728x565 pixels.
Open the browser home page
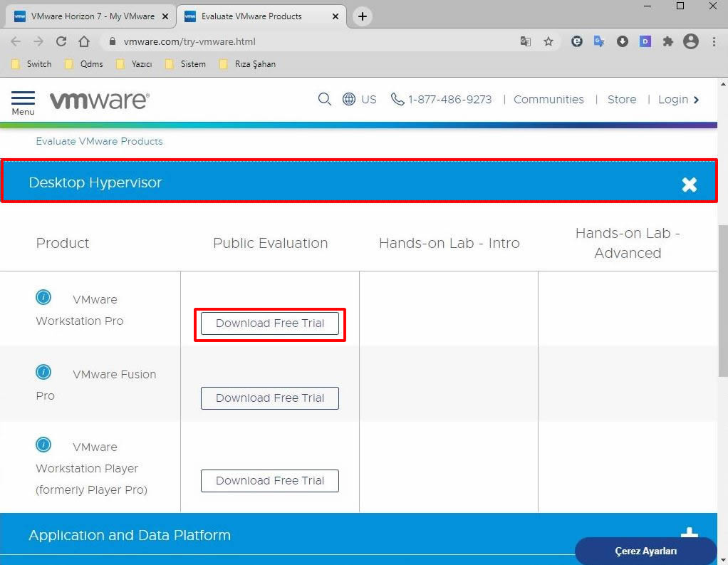84,41
